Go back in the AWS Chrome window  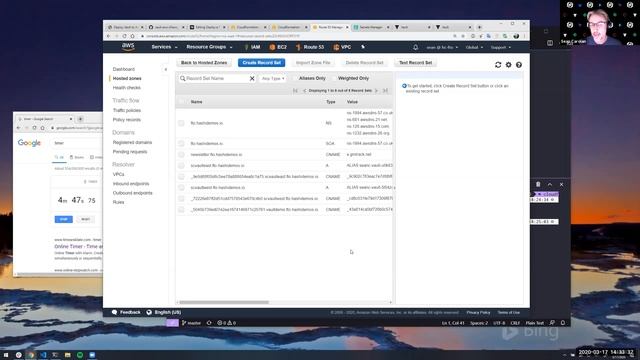pos(109,36)
